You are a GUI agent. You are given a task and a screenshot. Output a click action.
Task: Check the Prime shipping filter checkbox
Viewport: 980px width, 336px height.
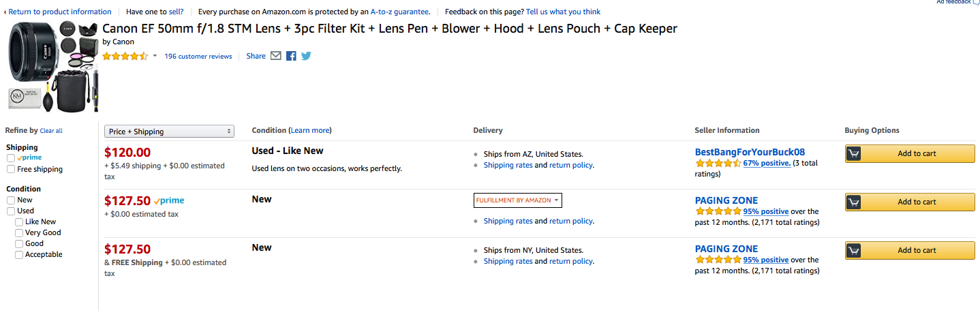point(11,158)
